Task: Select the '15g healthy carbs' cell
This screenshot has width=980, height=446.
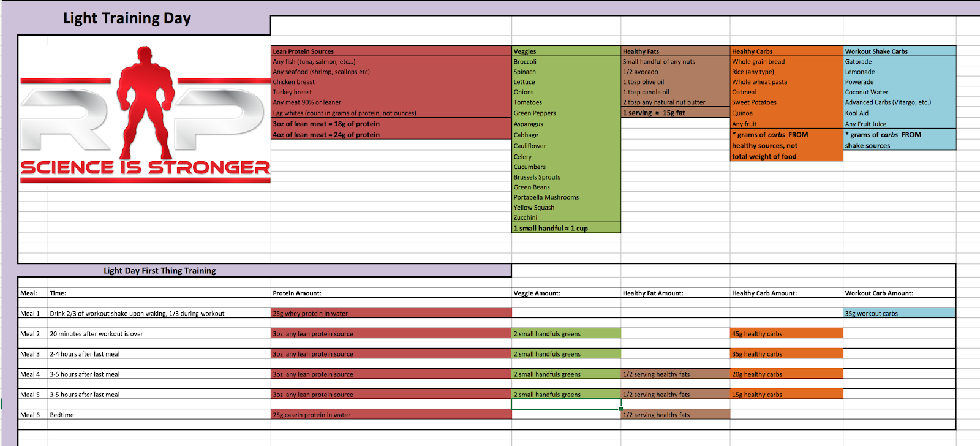Action: (786, 394)
